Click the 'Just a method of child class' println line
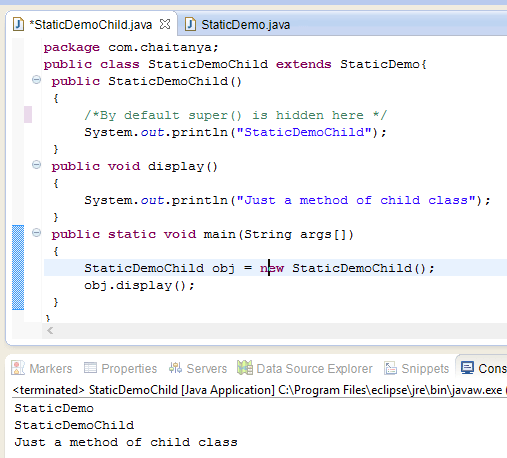The height and width of the screenshot is (458, 507). [287, 200]
